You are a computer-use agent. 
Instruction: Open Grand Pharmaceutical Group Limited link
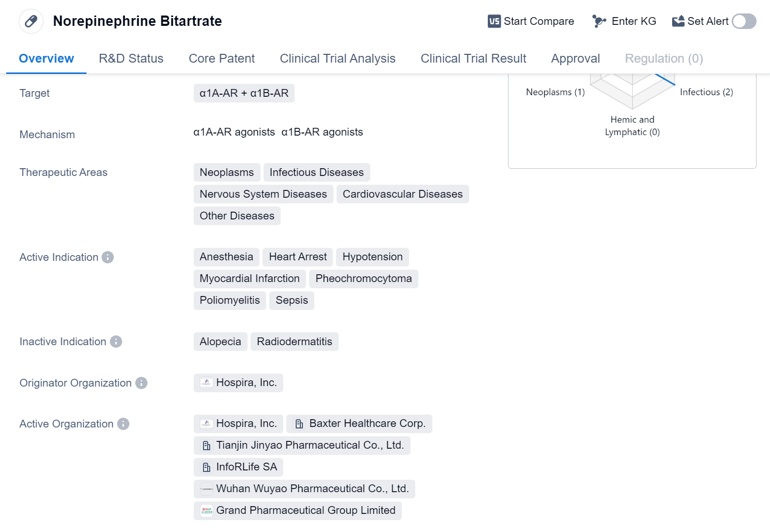point(298,511)
